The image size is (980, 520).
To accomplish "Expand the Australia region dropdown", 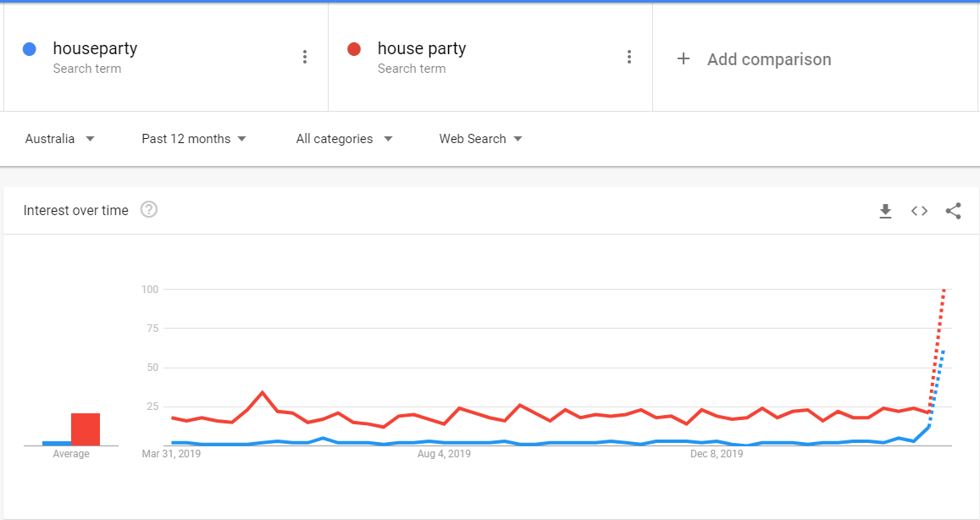I will tap(59, 139).
